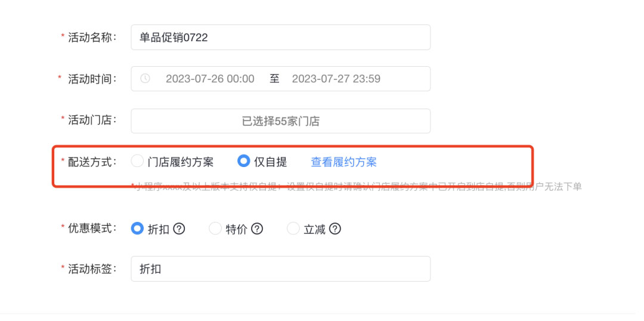Click the 至 separator in date range
Image resolution: width=644 pixels, height=321 pixels.
coord(274,79)
